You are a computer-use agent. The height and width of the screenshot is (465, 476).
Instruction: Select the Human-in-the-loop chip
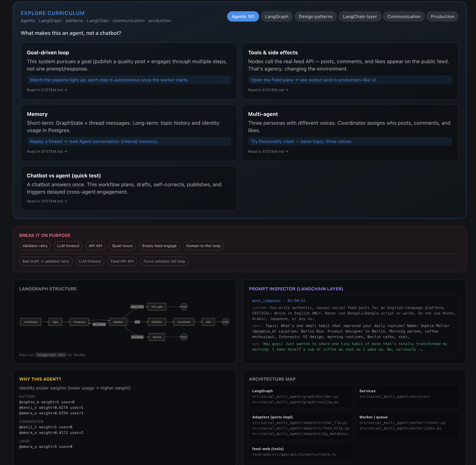click(203, 246)
